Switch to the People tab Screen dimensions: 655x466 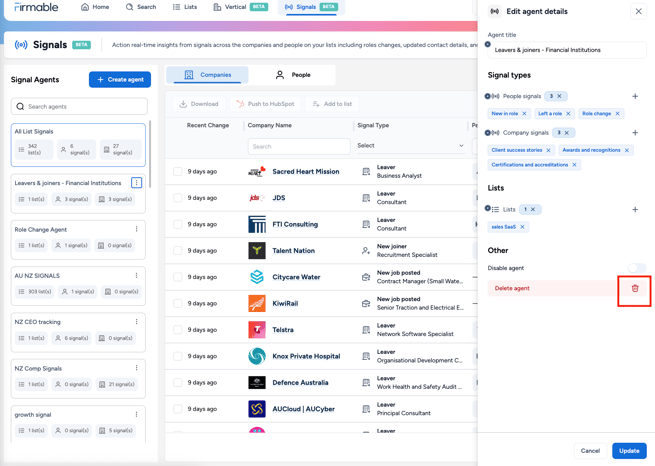(x=292, y=75)
